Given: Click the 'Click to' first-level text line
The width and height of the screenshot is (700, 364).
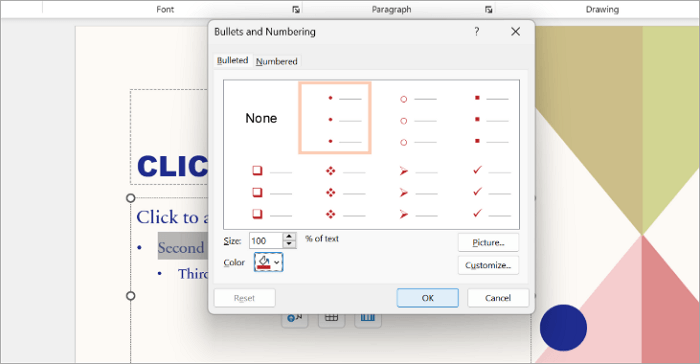Looking at the screenshot, I should (172, 218).
